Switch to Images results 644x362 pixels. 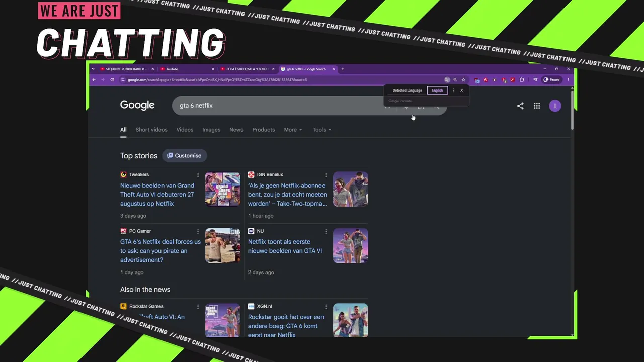(211, 130)
